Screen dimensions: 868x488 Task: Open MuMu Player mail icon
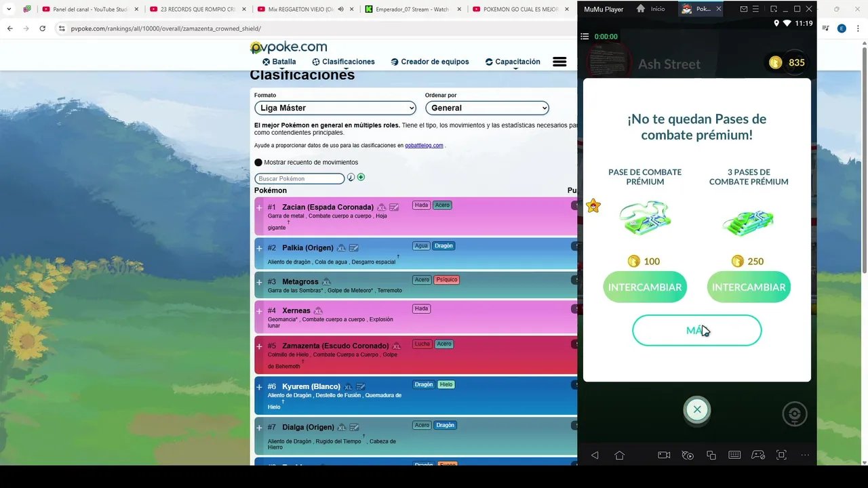tap(743, 9)
